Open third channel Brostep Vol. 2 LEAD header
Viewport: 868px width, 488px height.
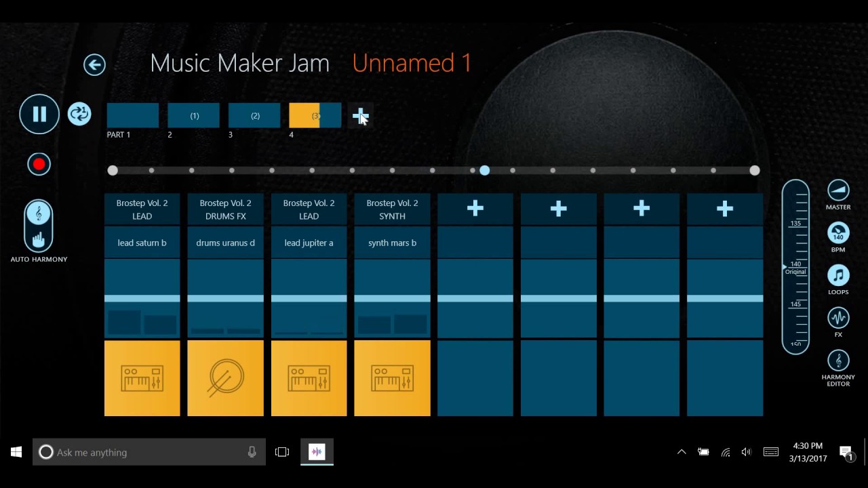pyautogui.click(x=309, y=209)
